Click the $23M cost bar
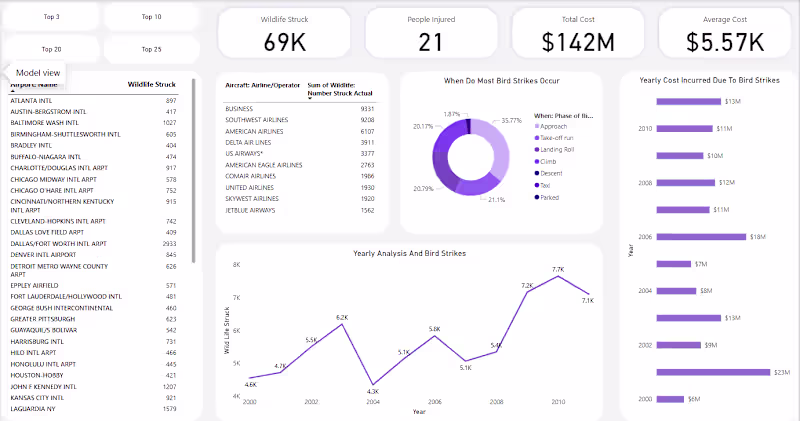This screenshot has width=800, height=421. [x=713, y=372]
